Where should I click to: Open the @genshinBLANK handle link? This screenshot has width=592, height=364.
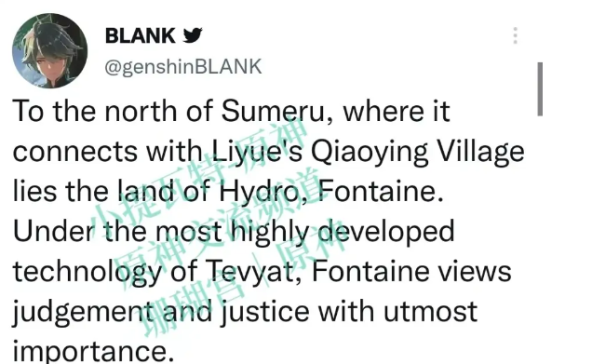pyautogui.click(x=182, y=67)
